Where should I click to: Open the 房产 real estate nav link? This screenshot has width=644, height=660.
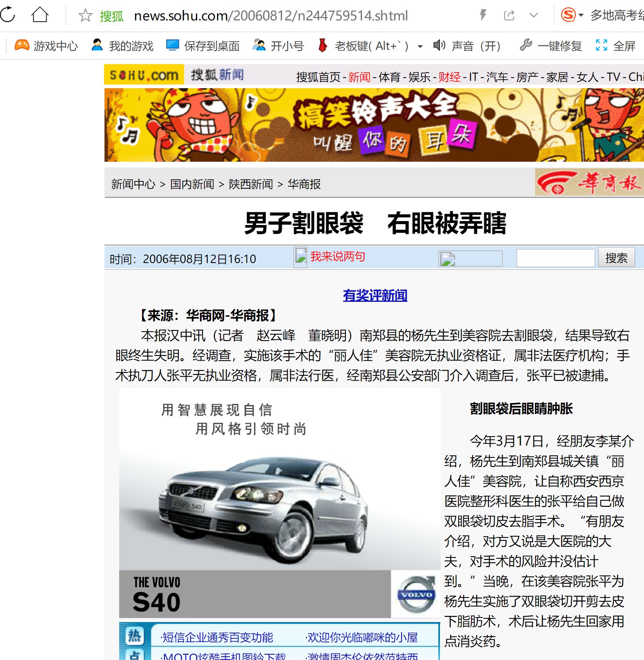[x=527, y=77]
